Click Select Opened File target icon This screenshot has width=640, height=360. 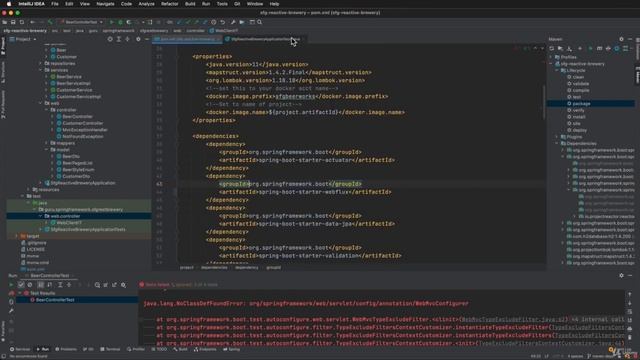tap(110, 39)
